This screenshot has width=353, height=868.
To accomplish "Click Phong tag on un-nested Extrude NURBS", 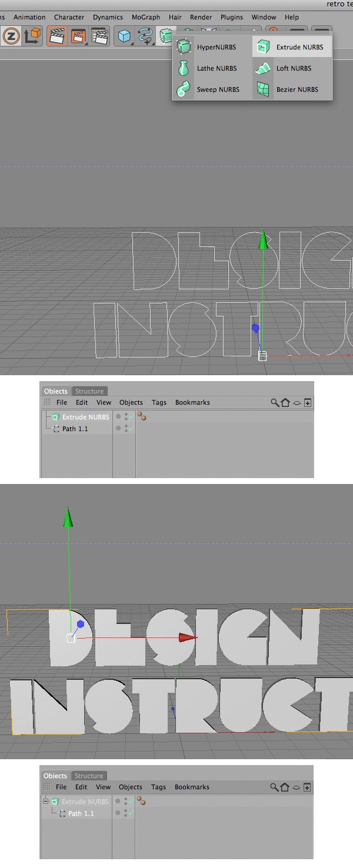I will tap(142, 416).
